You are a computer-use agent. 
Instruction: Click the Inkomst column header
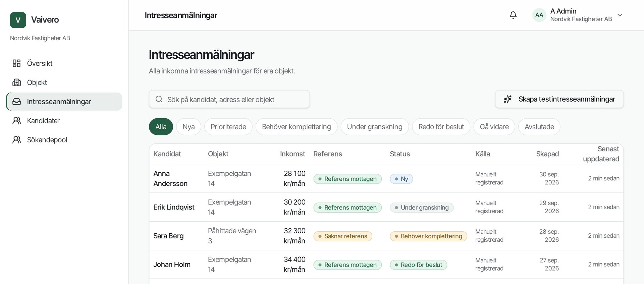pos(292,154)
